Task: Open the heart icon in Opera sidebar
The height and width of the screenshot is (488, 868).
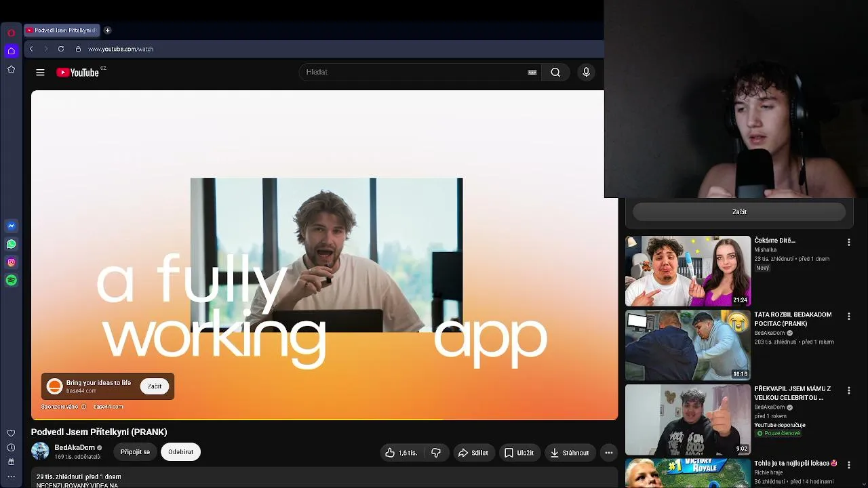Action: click(11, 433)
